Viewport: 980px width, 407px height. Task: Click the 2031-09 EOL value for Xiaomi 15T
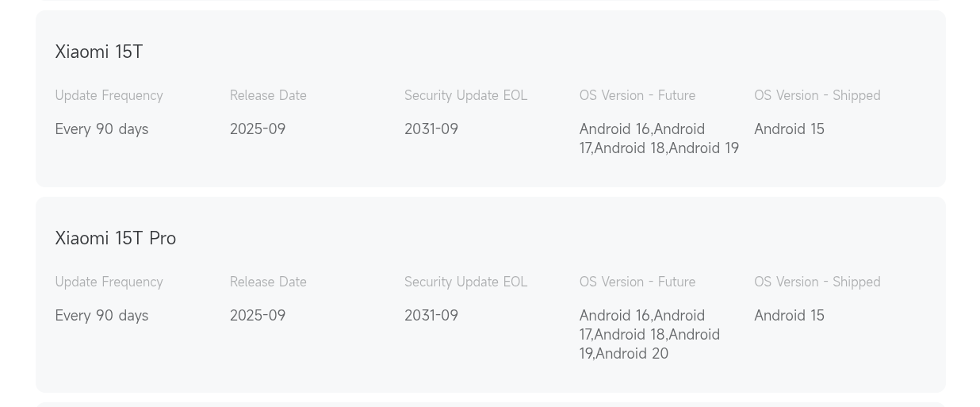pyautogui.click(x=431, y=129)
